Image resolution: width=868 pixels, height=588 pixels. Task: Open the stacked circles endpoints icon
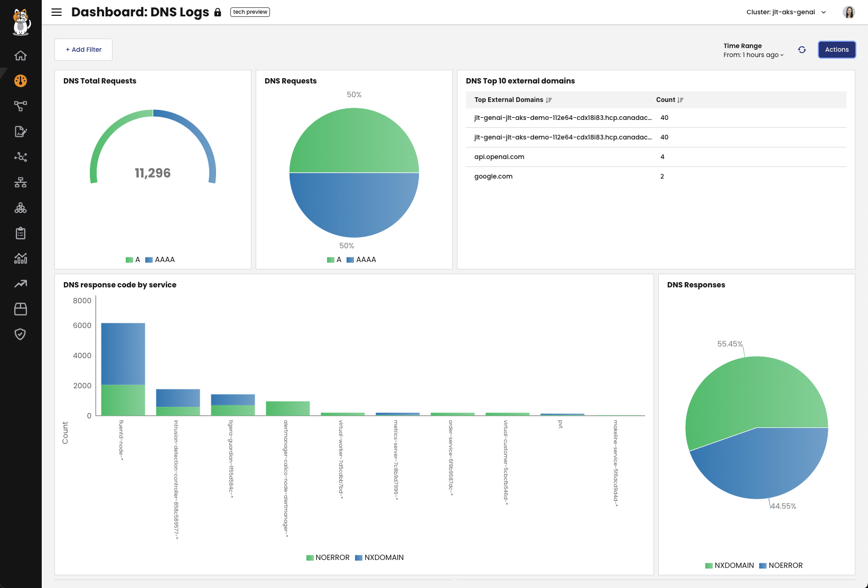pyautogui.click(x=21, y=208)
